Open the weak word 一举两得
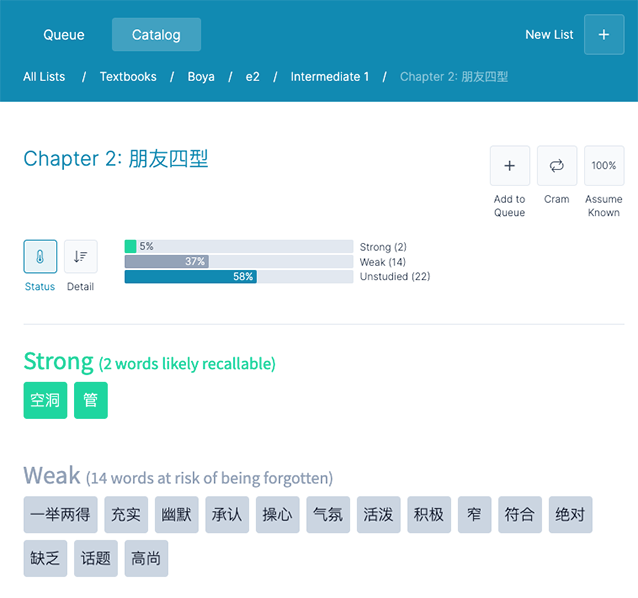The image size is (638, 598). pos(61,515)
